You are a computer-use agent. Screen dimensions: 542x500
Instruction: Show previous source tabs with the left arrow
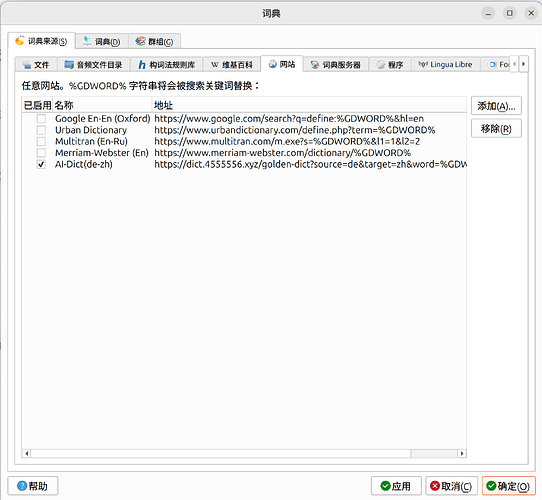pos(514,64)
